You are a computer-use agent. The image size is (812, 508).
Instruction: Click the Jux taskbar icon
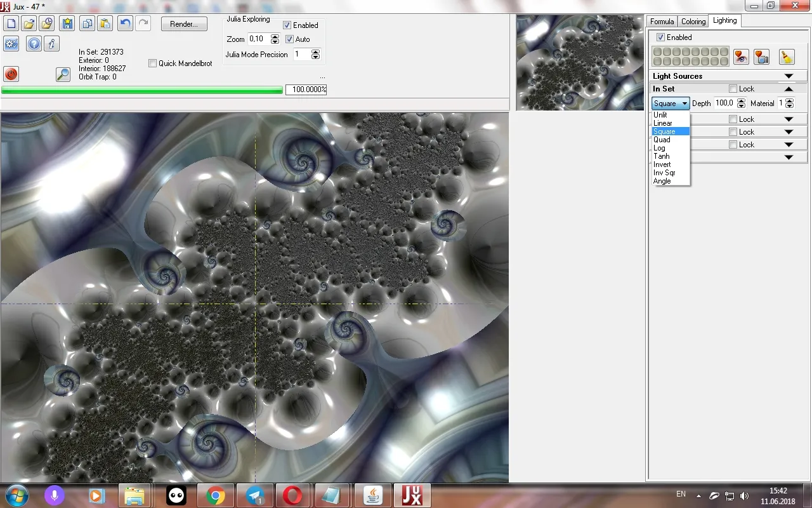[412, 495]
